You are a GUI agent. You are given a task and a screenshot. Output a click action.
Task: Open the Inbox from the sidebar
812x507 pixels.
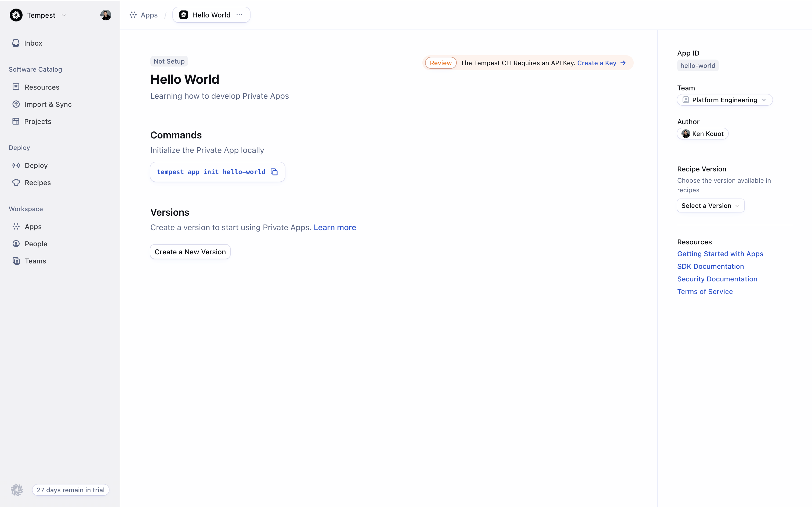pos(33,43)
